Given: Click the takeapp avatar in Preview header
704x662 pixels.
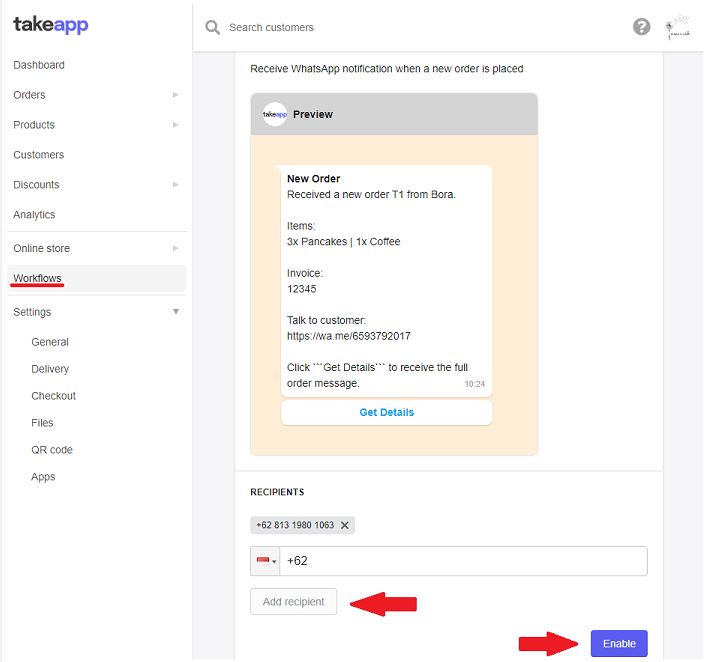Looking at the screenshot, I should tap(275, 114).
